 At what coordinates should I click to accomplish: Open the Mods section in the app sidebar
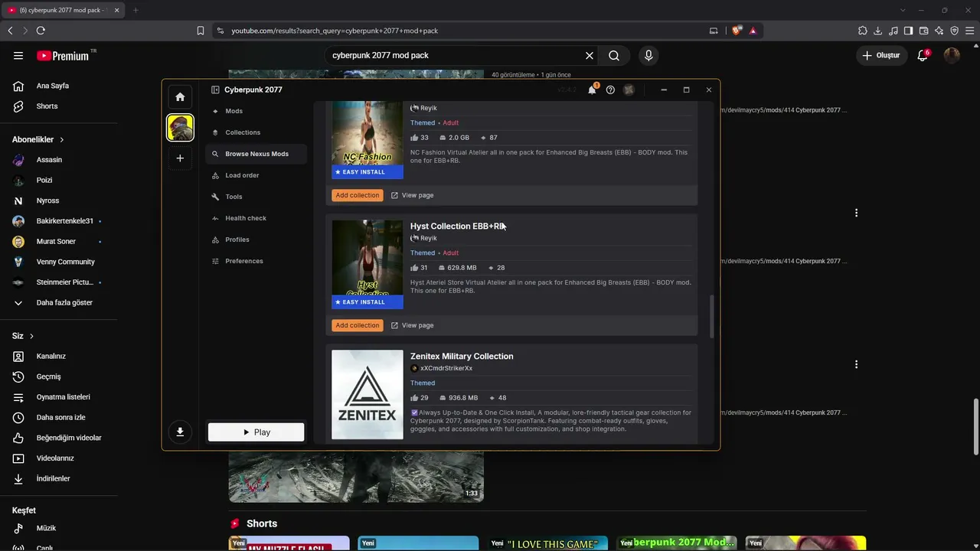pyautogui.click(x=256, y=111)
